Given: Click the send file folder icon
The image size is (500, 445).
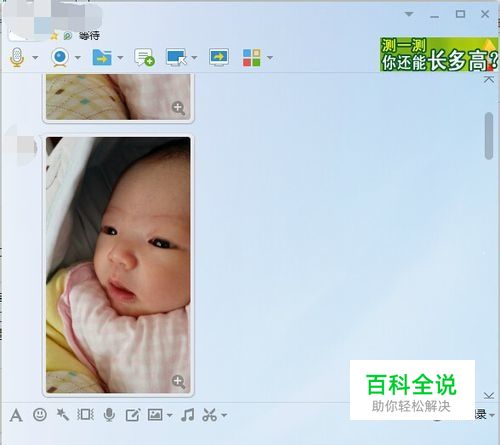Looking at the screenshot, I should pyautogui.click(x=102, y=57).
